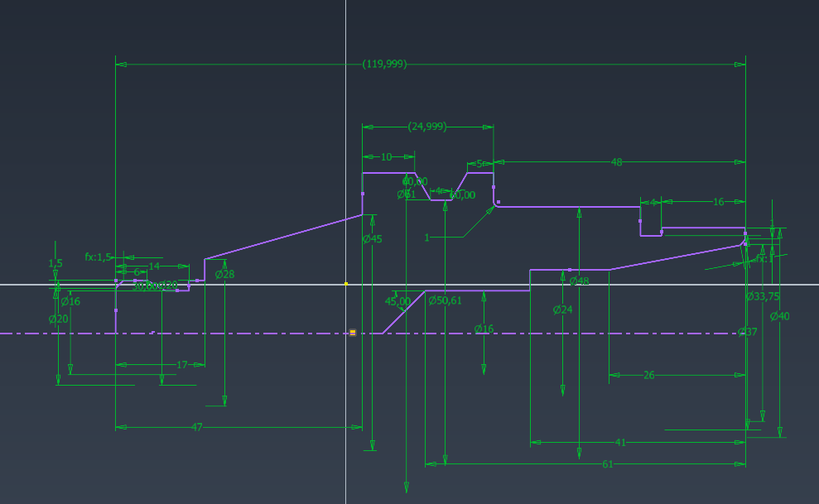
Task: Select the 48 horizontal length dimension
Action: 616,162
